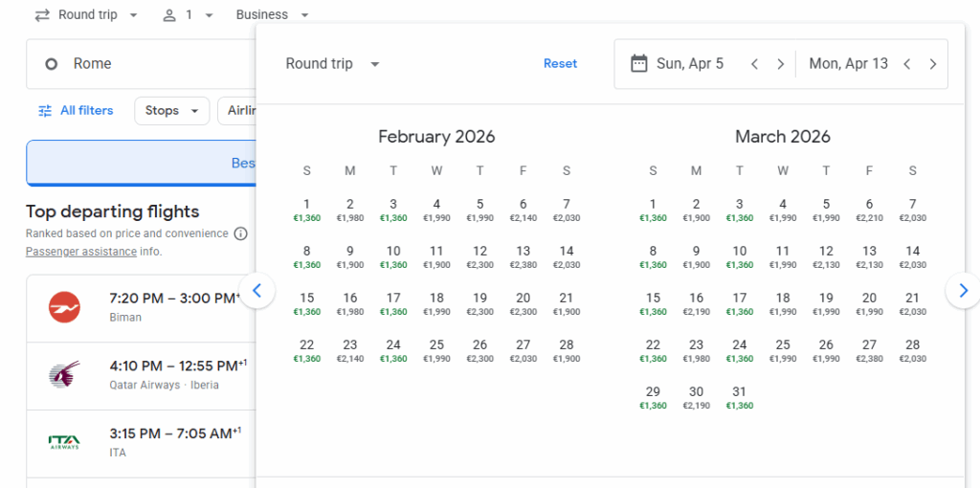This screenshot has height=488, width=980.
Task: Open the Stops filter dropdown
Action: [171, 111]
